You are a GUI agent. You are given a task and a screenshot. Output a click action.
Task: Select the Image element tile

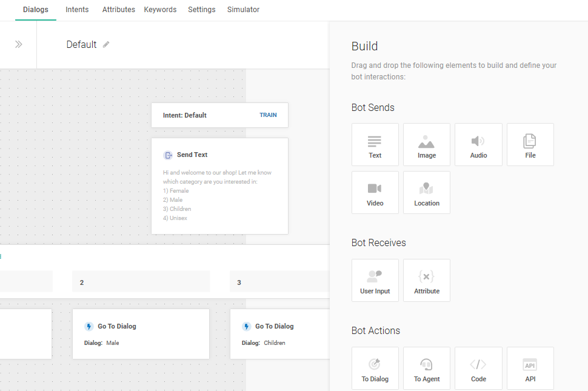point(426,145)
